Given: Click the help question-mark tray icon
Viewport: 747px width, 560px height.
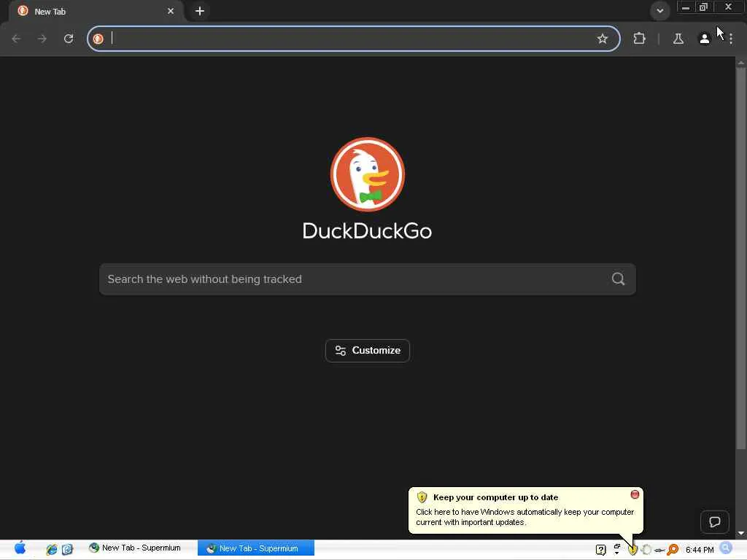Looking at the screenshot, I should click(601, 550).
